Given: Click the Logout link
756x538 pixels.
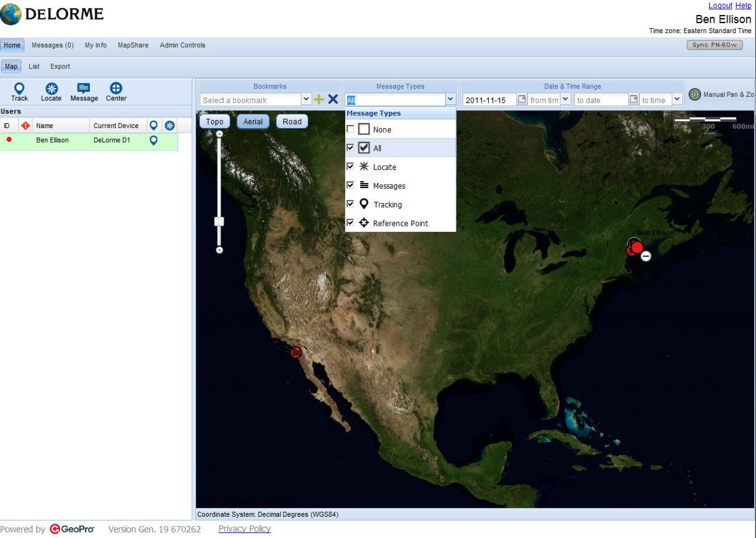Looking at the screenshot, I should (x=720, y=6).
